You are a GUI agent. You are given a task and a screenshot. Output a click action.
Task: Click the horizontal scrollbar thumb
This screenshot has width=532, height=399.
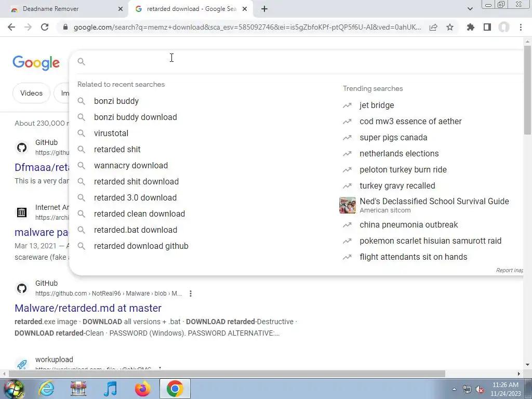tap(227, 374)
